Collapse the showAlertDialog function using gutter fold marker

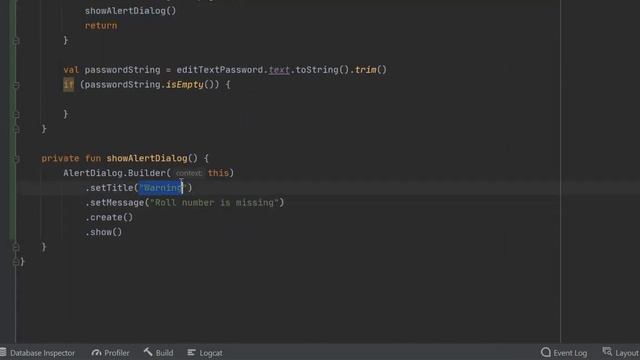tap(16, 158)
